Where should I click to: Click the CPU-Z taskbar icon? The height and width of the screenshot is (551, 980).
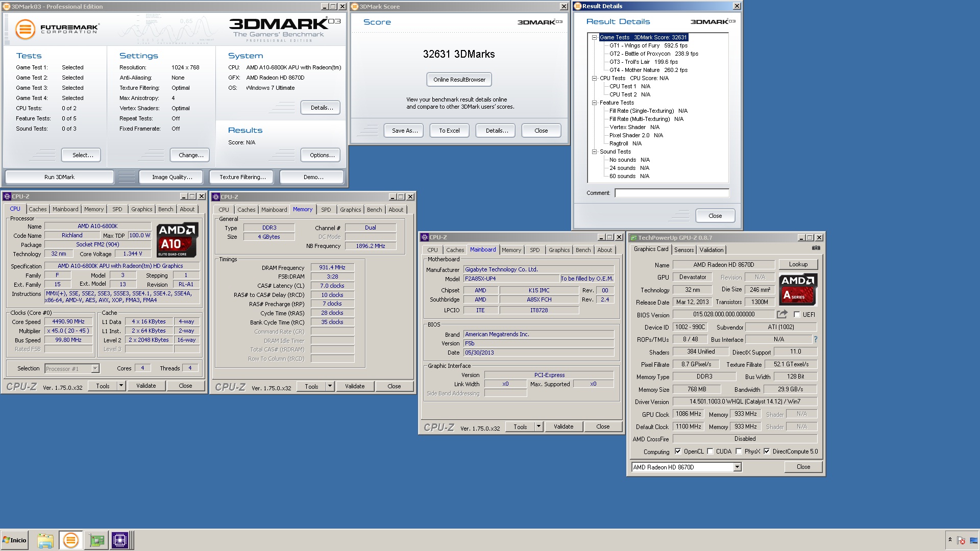[x=120, y=540]
